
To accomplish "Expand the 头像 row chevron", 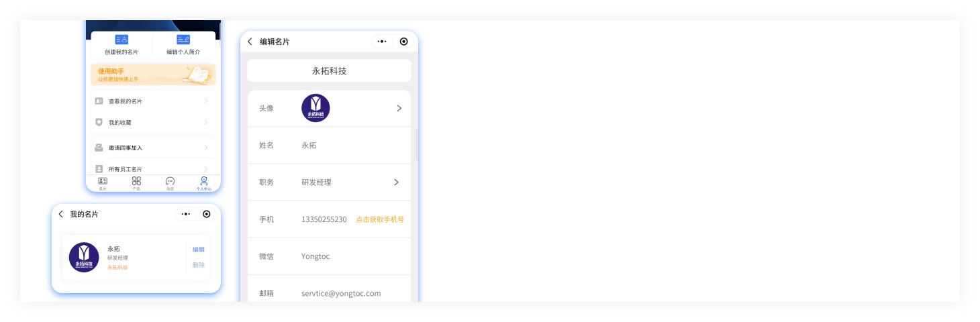I will click(399, 108).
